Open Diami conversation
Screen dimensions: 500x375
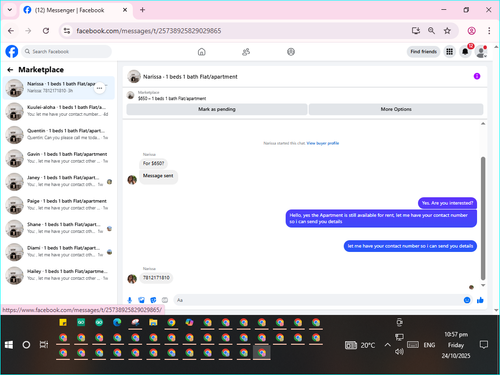tap(59, 252)
